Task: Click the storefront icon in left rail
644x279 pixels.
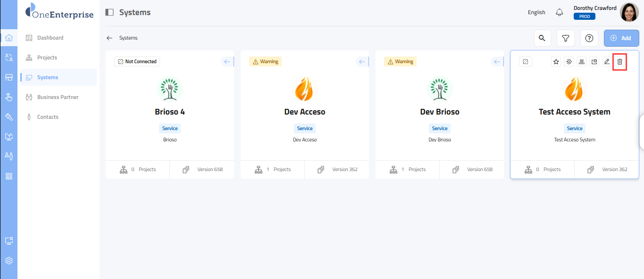Action: (x=8, y=77)
